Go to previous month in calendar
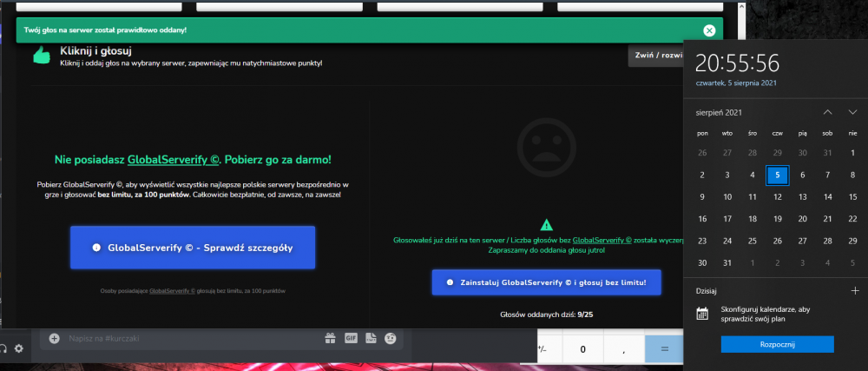The width and height of the screenshot is (868, 371). [827, 112]
